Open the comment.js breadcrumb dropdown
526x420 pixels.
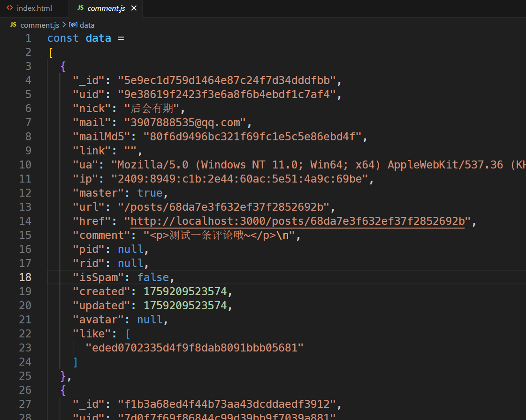39,25
